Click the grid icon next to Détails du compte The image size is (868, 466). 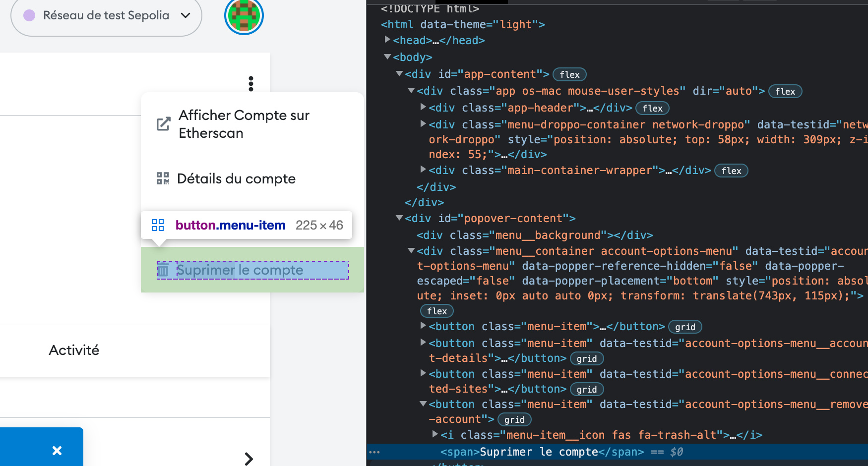click(162, 178)
